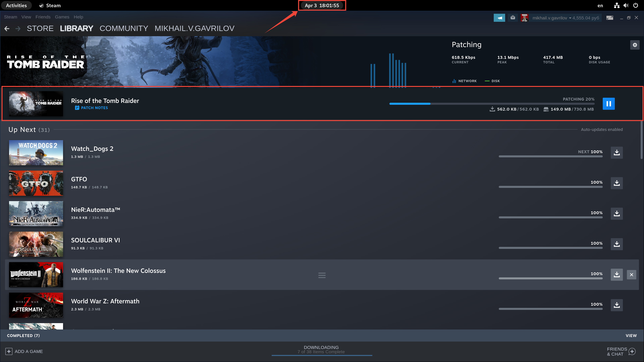644x362 pixels.
Task: Click the SOULCALIBUR VI title text
Action: tap(95, 240)
